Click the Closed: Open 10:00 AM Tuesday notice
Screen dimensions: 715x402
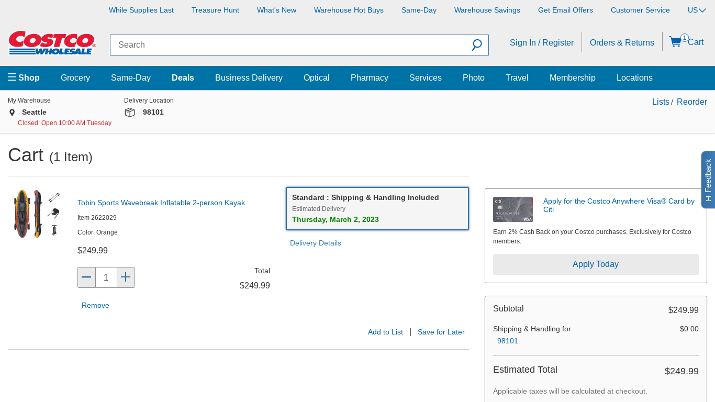click(64, 123)
